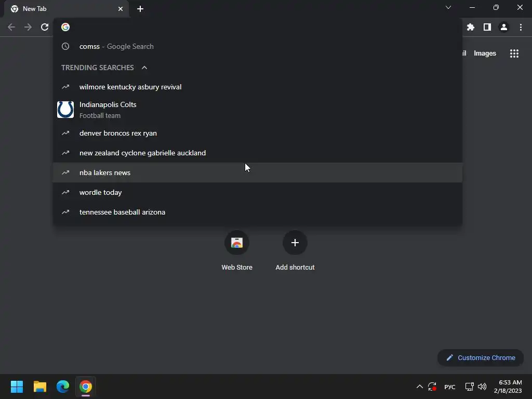The width and height of the screenshot is (532, 399).
Task: Toggle the side panel icon
Action: coord(487,27)
